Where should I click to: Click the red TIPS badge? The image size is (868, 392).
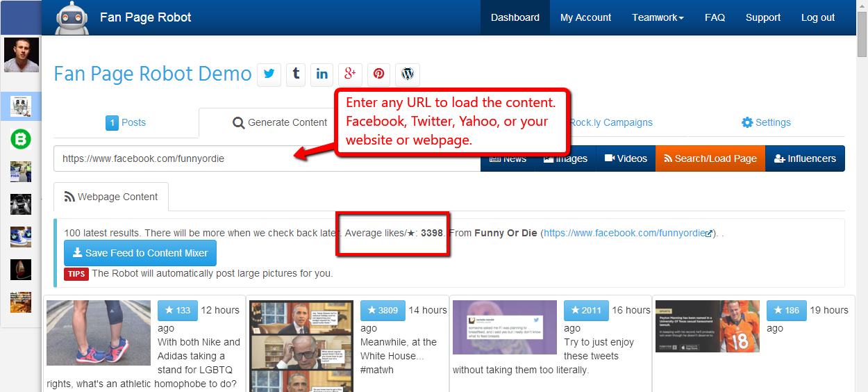(x=76, y=274)
